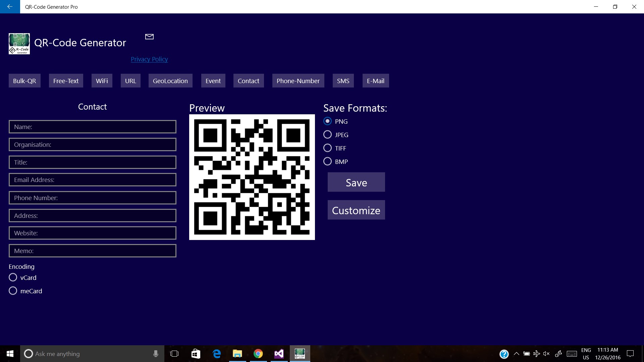This screenshot has height=362, width=644.
Task: Open Task View from taskbar
Action: point(174,354)
